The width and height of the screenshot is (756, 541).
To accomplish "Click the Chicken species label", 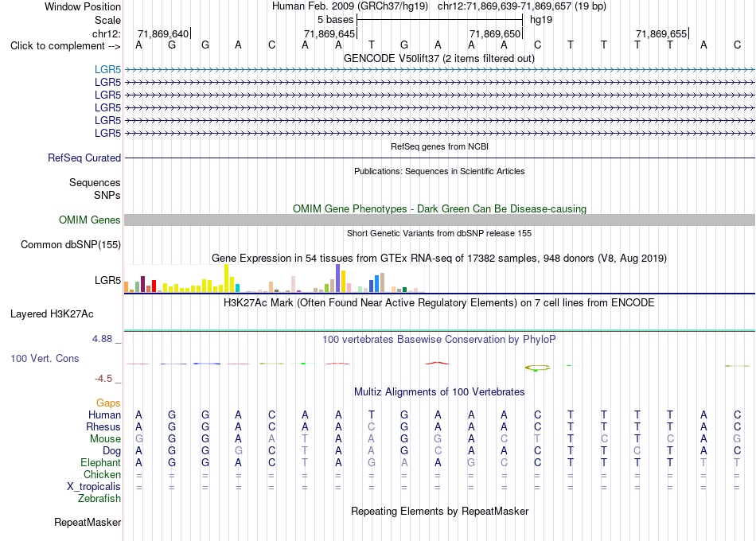I will point(102,474).
